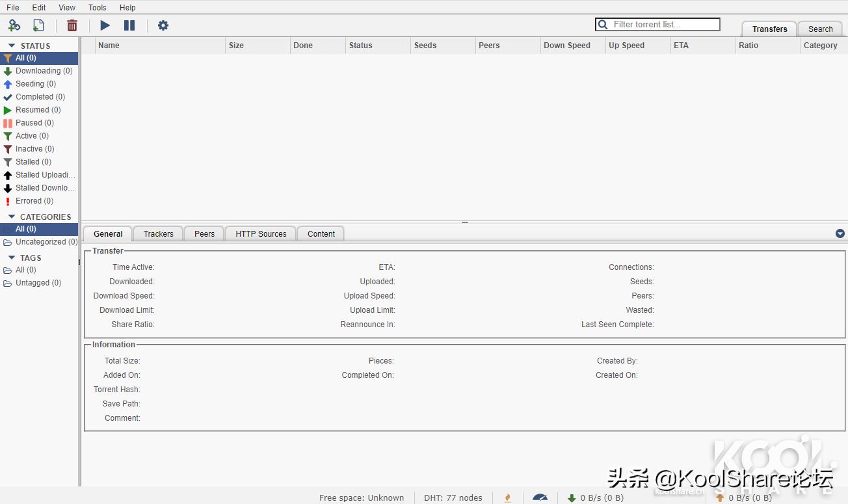848x504 pixels.
Task: Open the Content tab
Action: (x=321, y=234)
